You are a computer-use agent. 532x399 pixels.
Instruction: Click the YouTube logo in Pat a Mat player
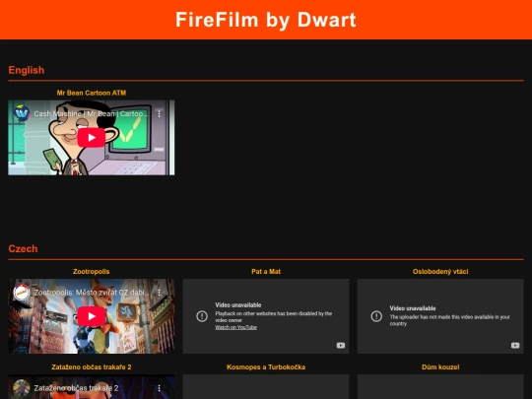click(341, 346)
